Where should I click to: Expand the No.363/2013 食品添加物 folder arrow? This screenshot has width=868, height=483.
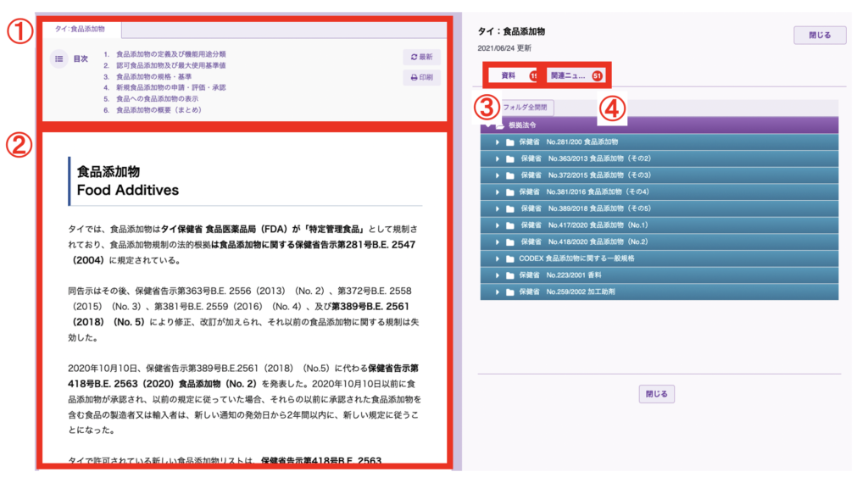coord(498,158)
